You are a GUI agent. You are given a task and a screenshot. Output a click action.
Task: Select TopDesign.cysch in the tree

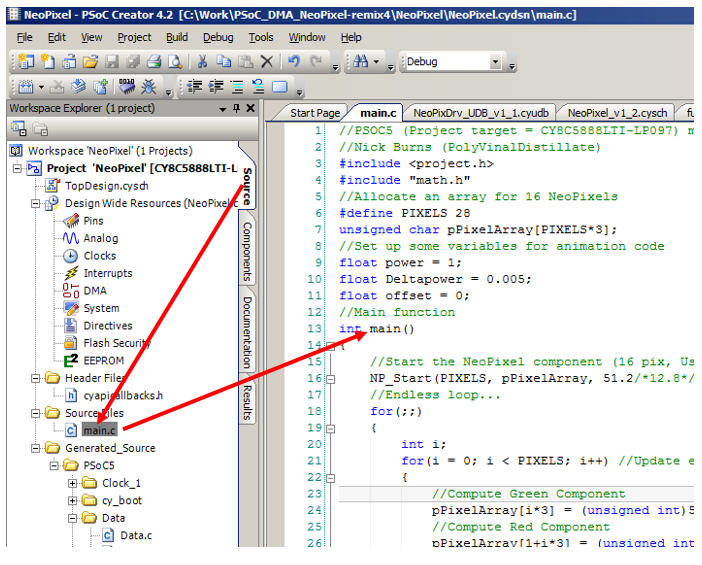[107, 186]
